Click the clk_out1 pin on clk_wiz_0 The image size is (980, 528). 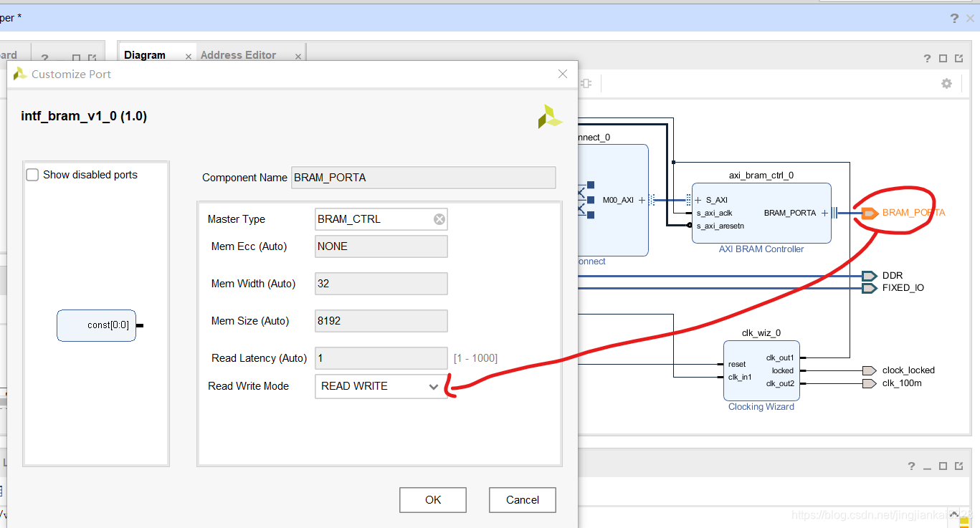tap(780, 358)
